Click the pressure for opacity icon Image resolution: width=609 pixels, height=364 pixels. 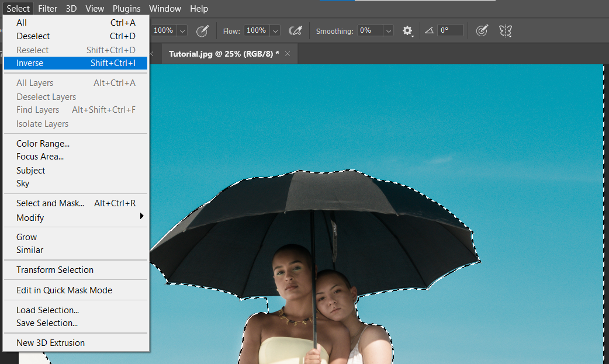tap(202, 31)
